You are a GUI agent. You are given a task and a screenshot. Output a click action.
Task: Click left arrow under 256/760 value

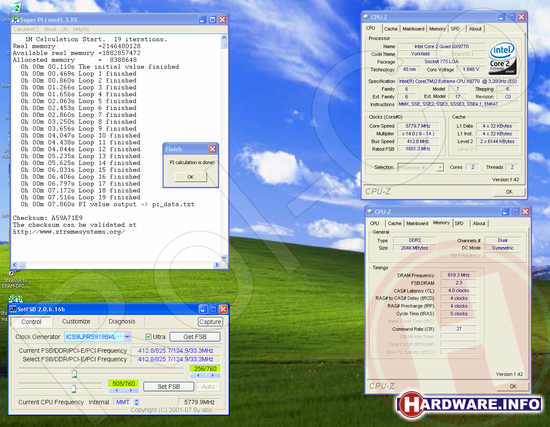coord(198,375)
